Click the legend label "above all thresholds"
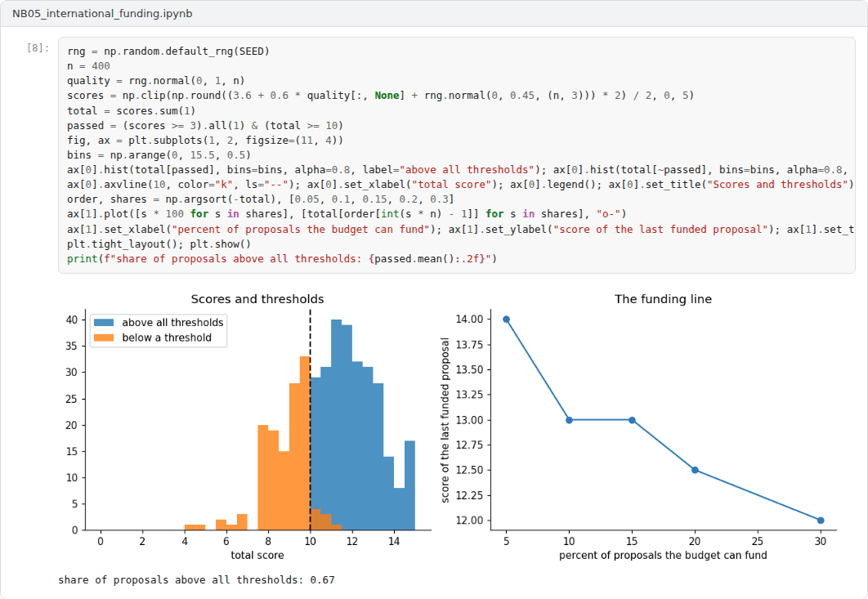The image size is (868, 599). [172, 322]
